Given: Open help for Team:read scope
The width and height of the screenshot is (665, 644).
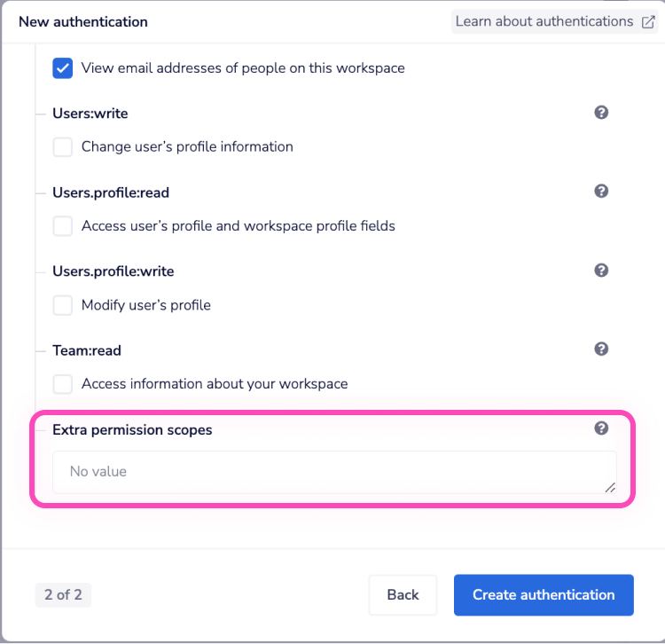Looking at the screenshot, I should (x=601, y=349).
